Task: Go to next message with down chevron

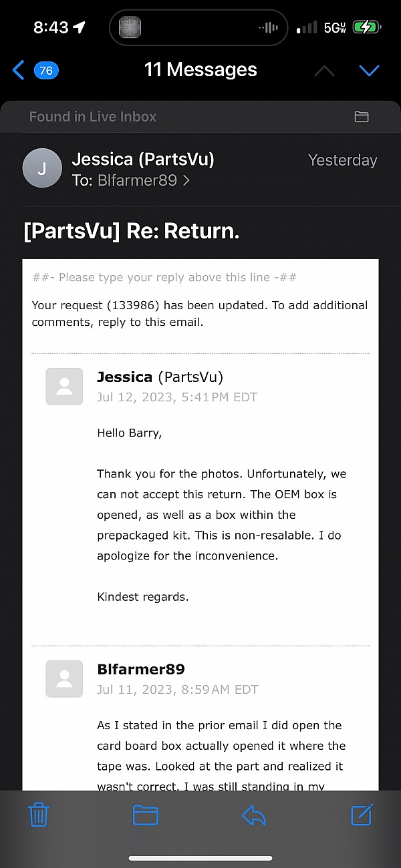Action: 369,70
